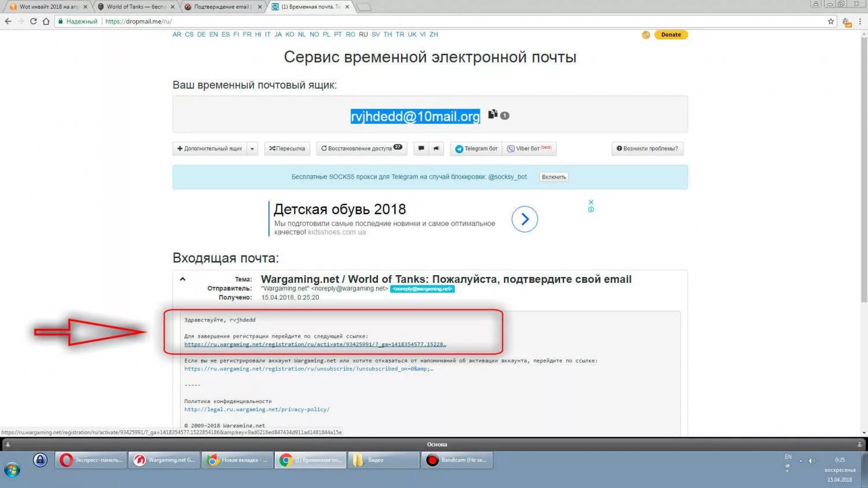The image size is (868, 488).
Task: Open the Viber bot button
Action: coord(529,149)
